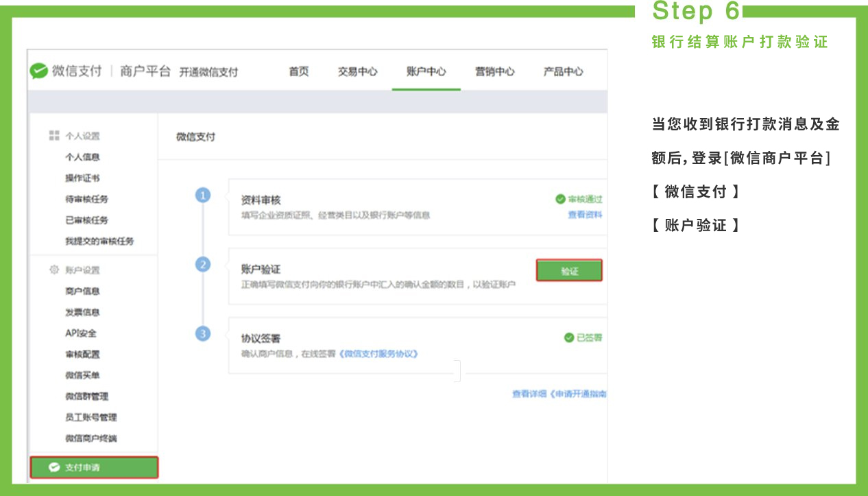The width and height of the screenshot is (868, 496).
Task: Open the 支付申请 sidebar button
Action: coord(94,467)
